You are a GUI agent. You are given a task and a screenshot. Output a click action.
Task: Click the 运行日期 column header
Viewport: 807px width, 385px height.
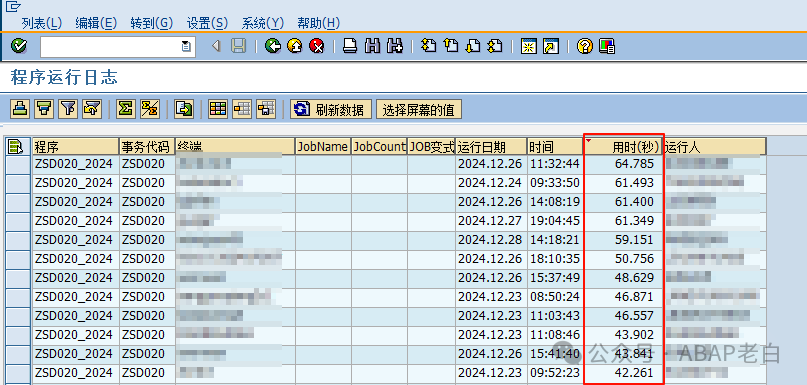[491, 147]
